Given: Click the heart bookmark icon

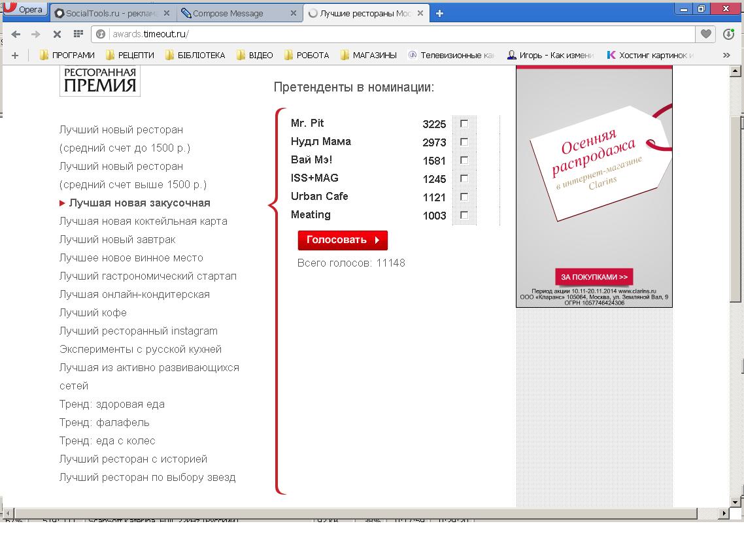Looking at the screenshot, I should pyautogui.click(x=705, y=34).
